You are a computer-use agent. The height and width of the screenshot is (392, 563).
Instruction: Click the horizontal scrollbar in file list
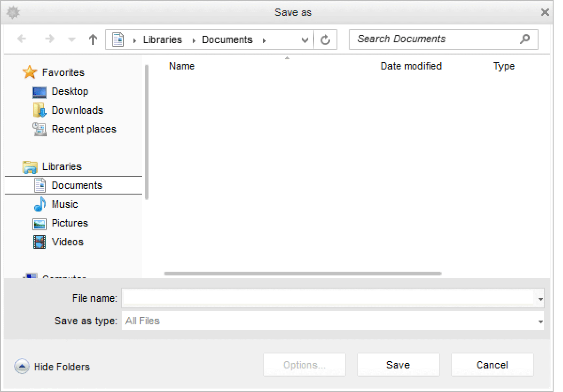(303, 273)
